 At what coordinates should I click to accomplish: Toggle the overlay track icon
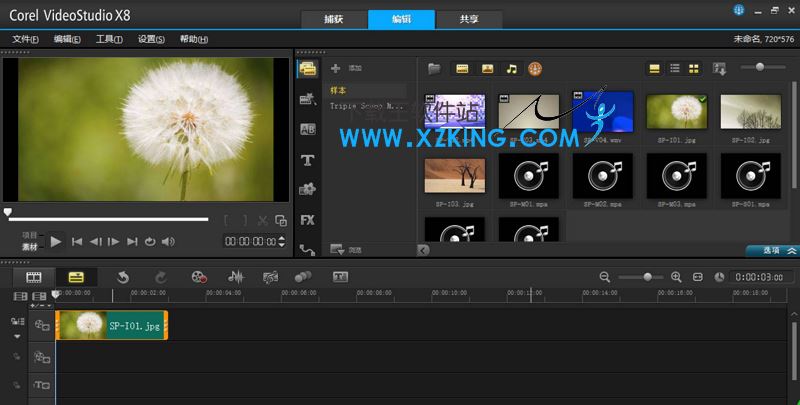(x=42, y=357)
